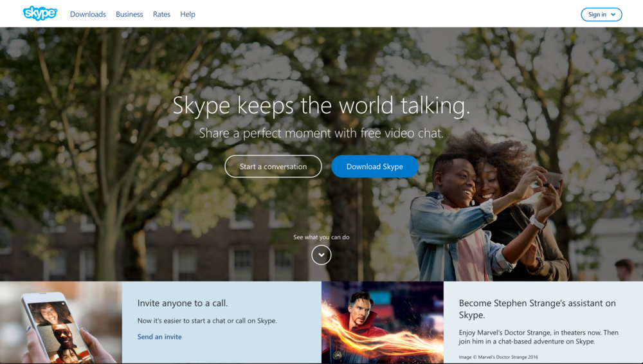
Task: Open the Downloads menu item
Action: tap(87, 14)
